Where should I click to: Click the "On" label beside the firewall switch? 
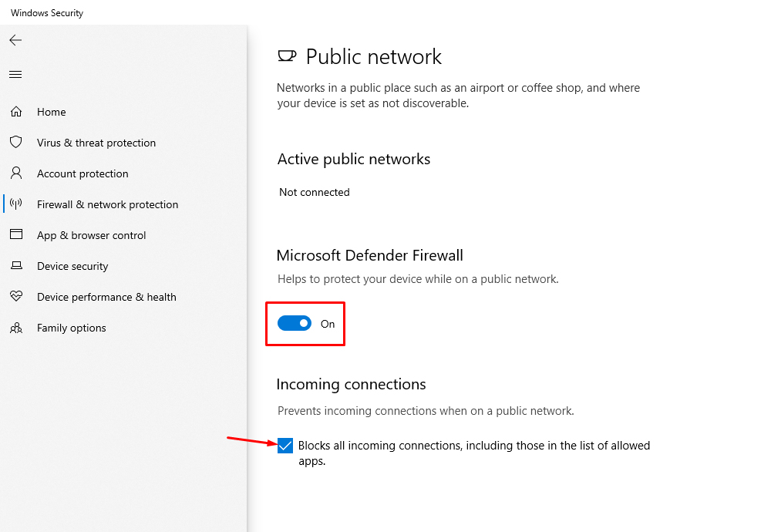point(328,324)
